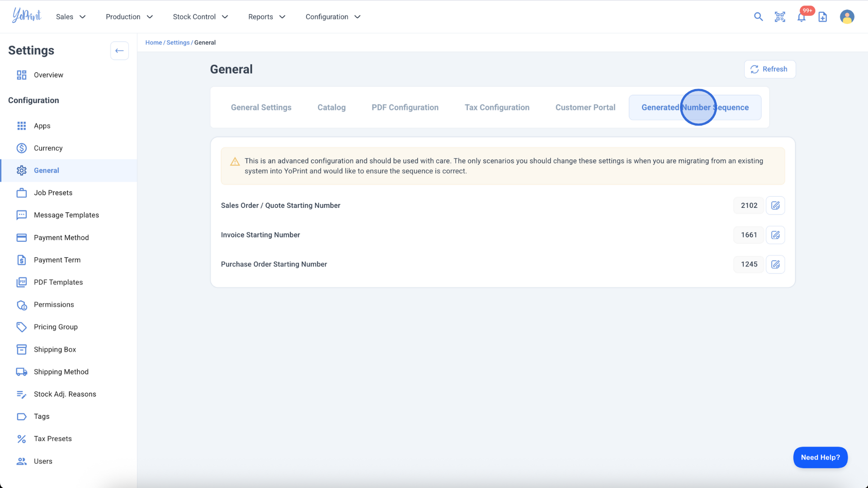Go to YoPrint logo home

pos(27,15)
